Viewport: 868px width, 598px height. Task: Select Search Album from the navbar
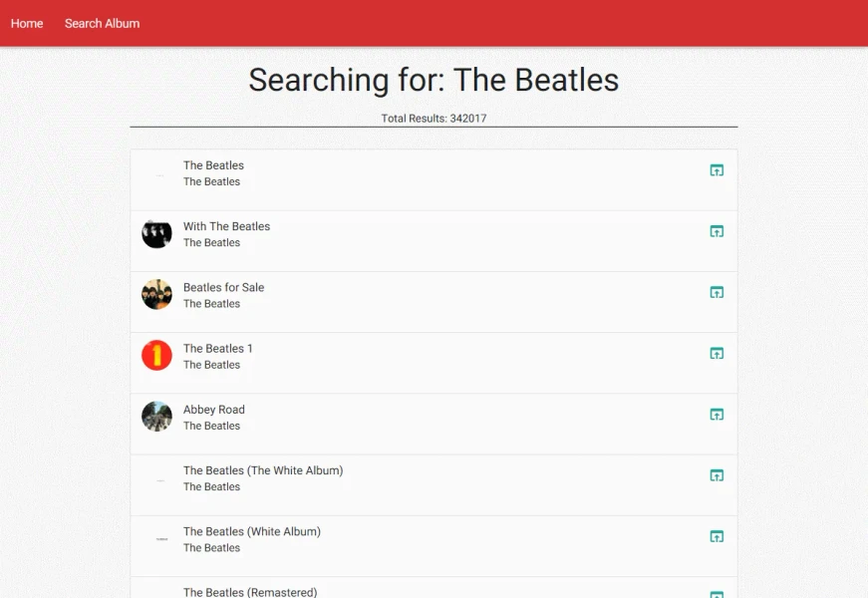click(x=102, y=23)
